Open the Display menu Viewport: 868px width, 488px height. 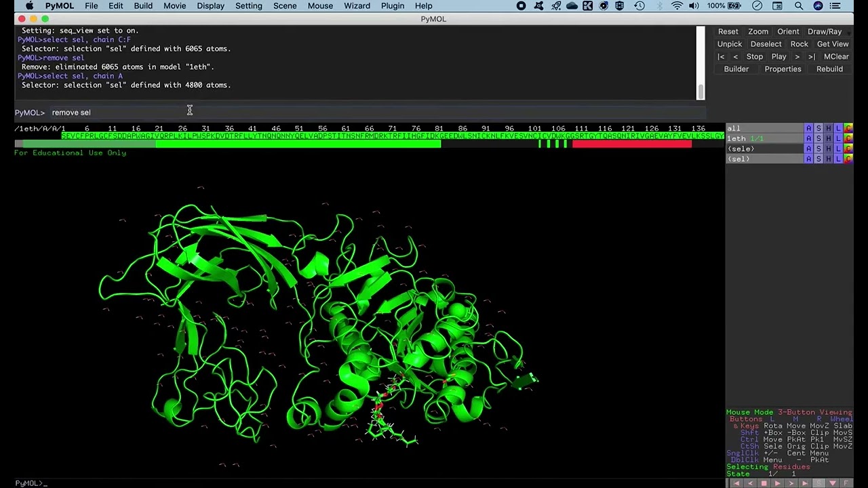click(x=210, y=6)
